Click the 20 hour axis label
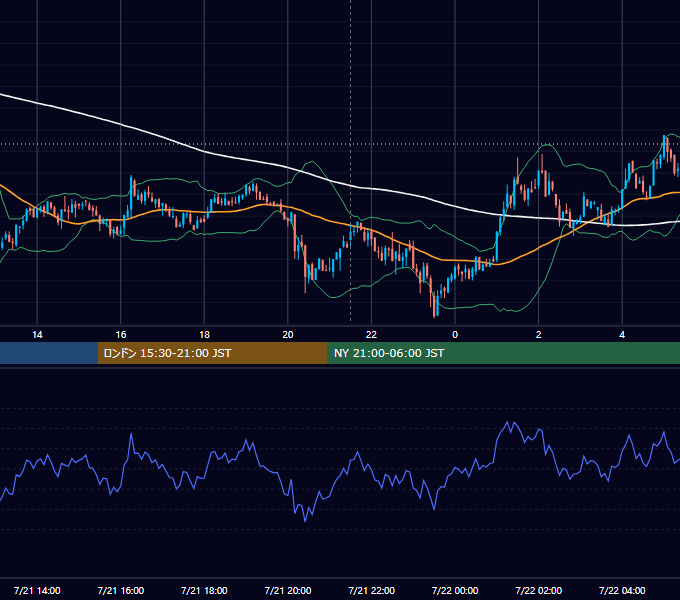 (x=288, y=335)
